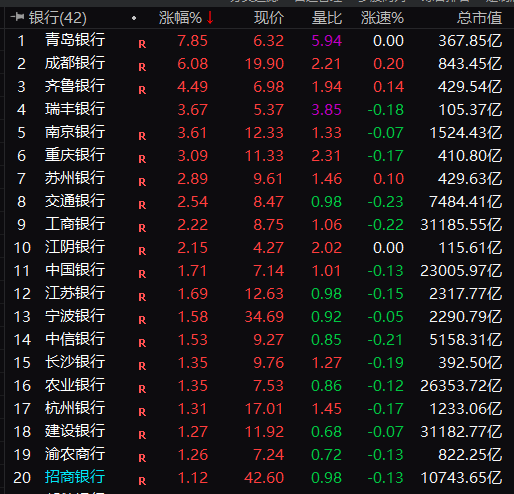Click the R badge on 农业银行 row

(x=142, y=389)
